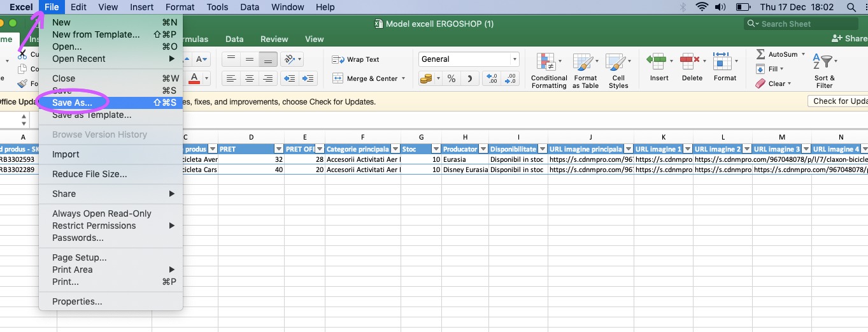Click the AutoSum sigma icon
The image size is (868, 332).
tap(760, 54)
